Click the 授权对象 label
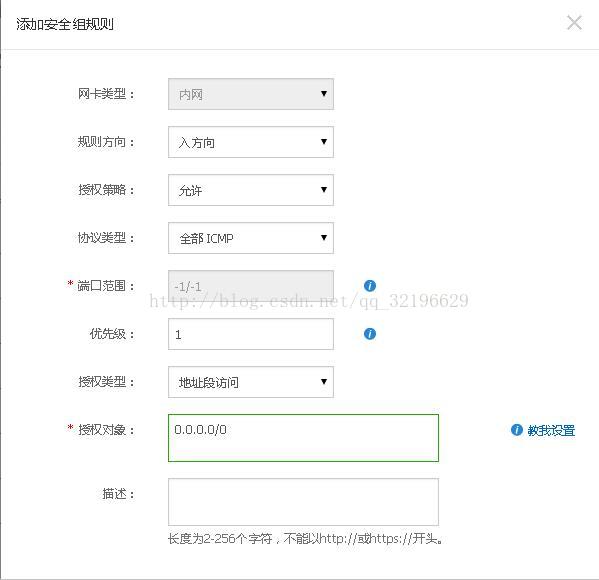Image resolution: width=599 pixels, height=580 pixels. pyautogui.click(x=106, y=430)
